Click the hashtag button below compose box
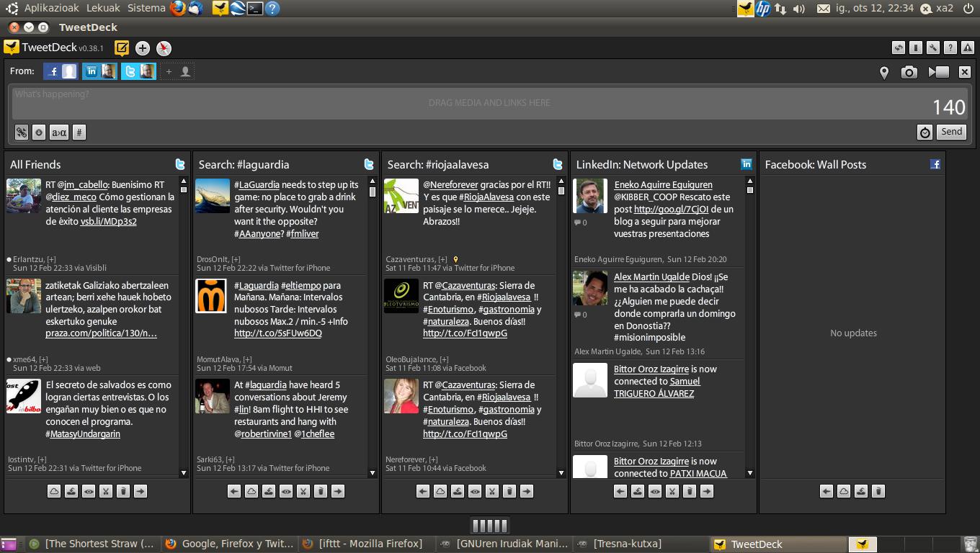The height and width of the screenshot is (553, 980). pos(79,132)
